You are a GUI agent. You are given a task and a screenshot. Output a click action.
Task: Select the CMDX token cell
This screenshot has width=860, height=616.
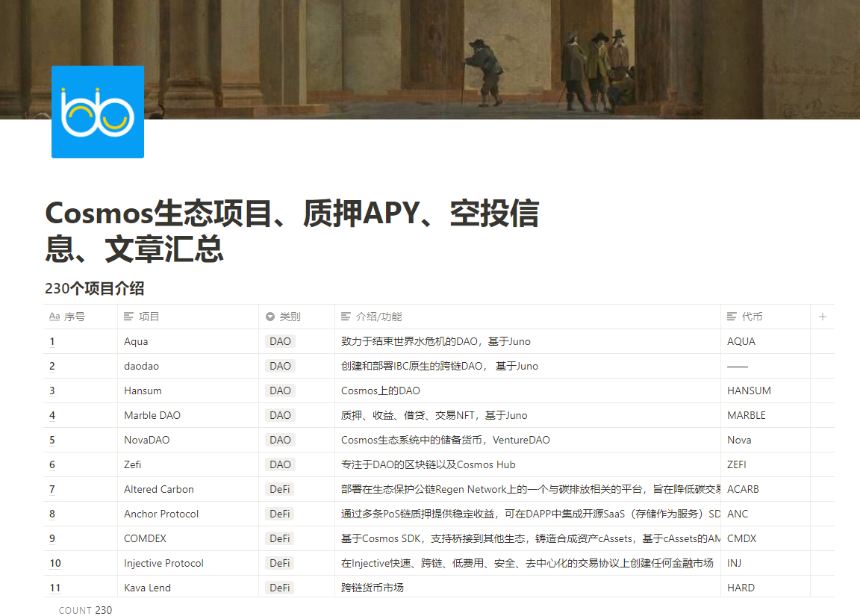766,538
